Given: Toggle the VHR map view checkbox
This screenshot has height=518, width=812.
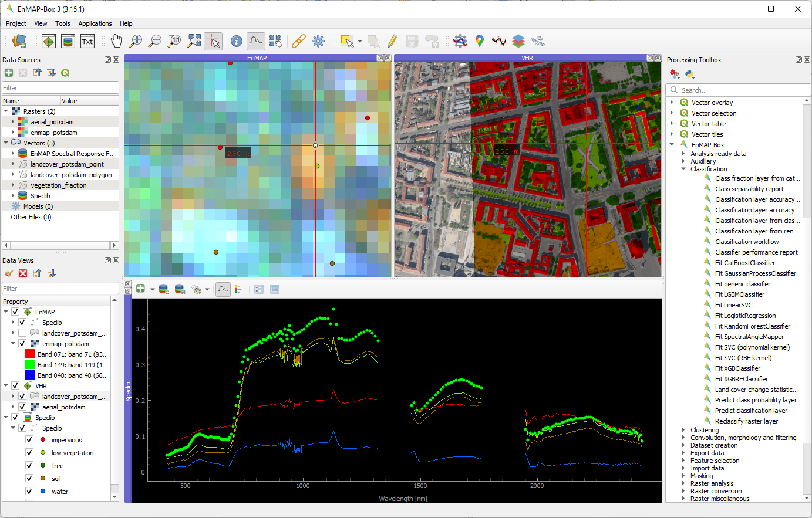Looking at the screenshot, I should tap(15, 386).
